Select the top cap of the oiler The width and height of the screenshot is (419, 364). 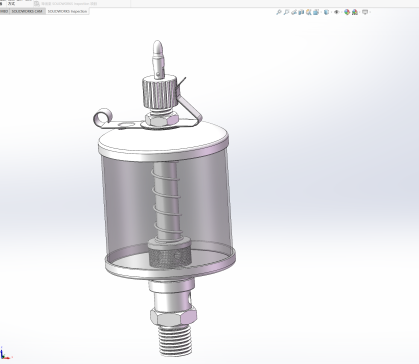[x=164, y=142]
